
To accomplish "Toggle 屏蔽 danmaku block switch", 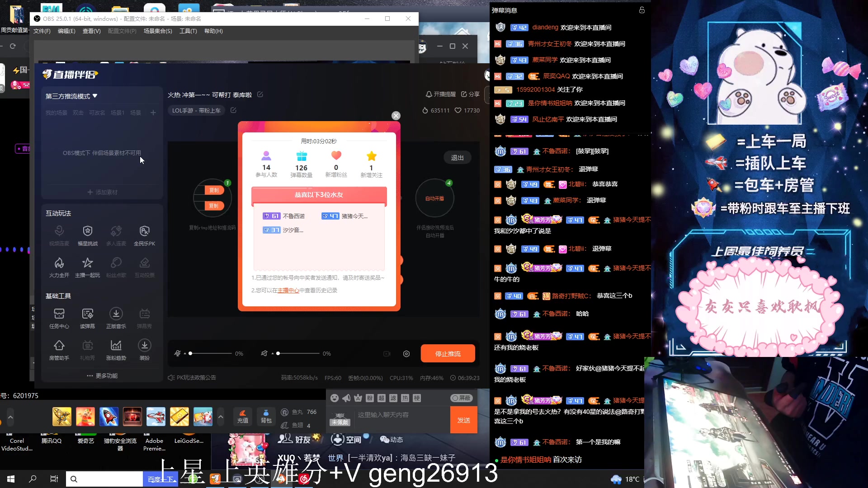I will [461, 398].
